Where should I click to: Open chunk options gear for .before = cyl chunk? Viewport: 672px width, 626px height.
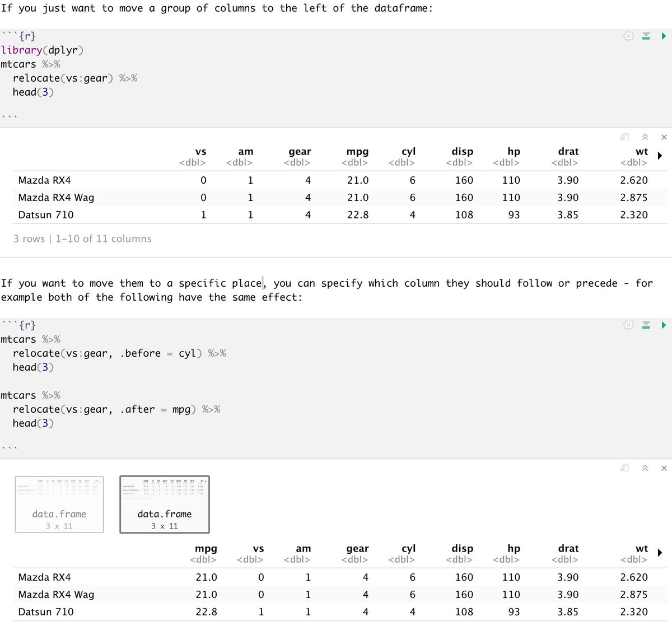point(628,325)
